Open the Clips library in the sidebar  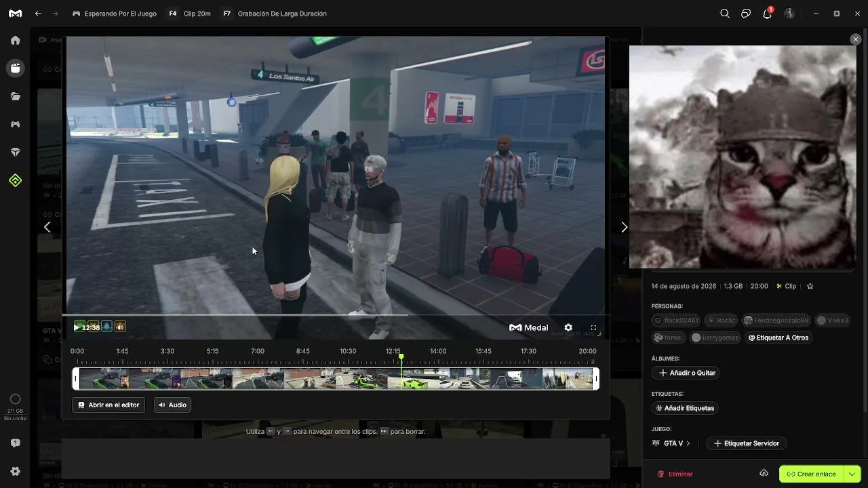click(16, 68)
